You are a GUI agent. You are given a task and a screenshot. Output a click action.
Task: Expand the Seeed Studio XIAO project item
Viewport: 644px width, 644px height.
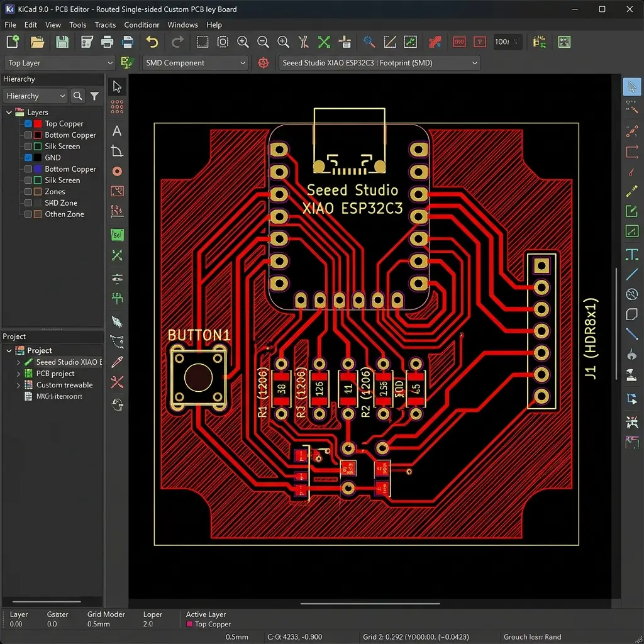(x=18, y=362)
